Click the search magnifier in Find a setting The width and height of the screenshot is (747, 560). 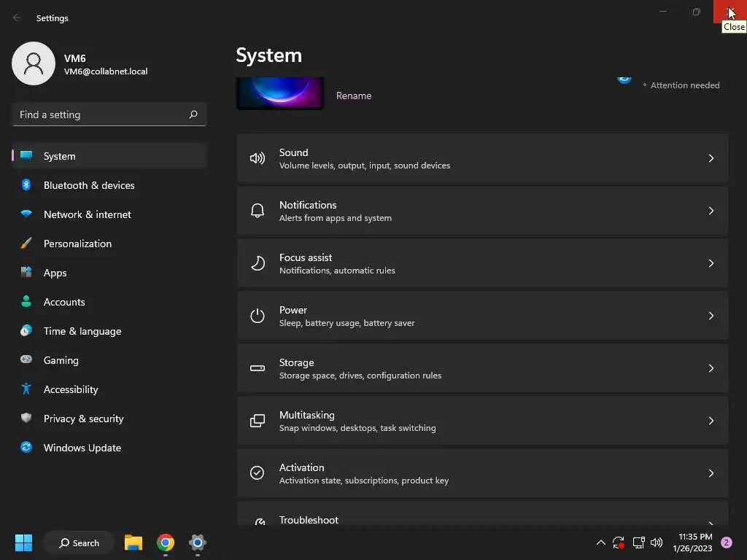(x=193, y=114)
